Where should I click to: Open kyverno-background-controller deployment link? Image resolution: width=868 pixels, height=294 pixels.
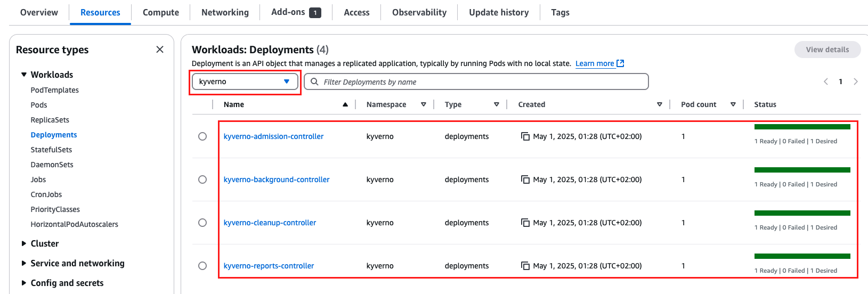coord(277,179)
